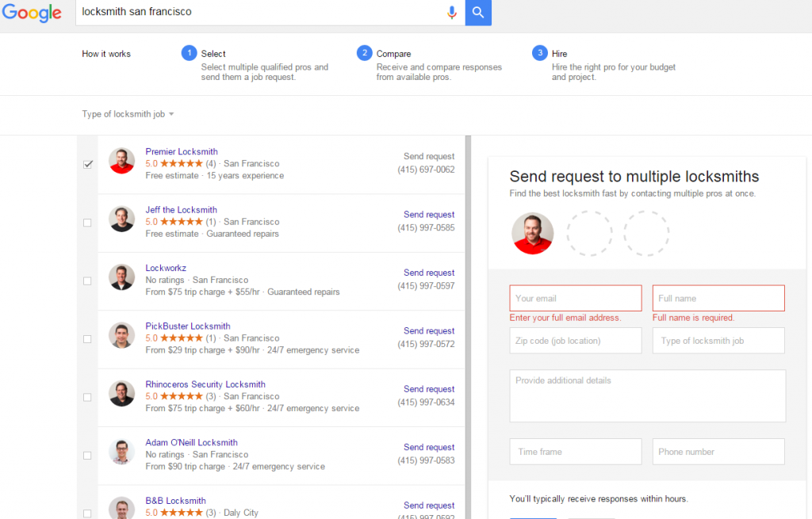
Task: Open the Type of locksmith job form field
Action: click(x=718, y=341)
